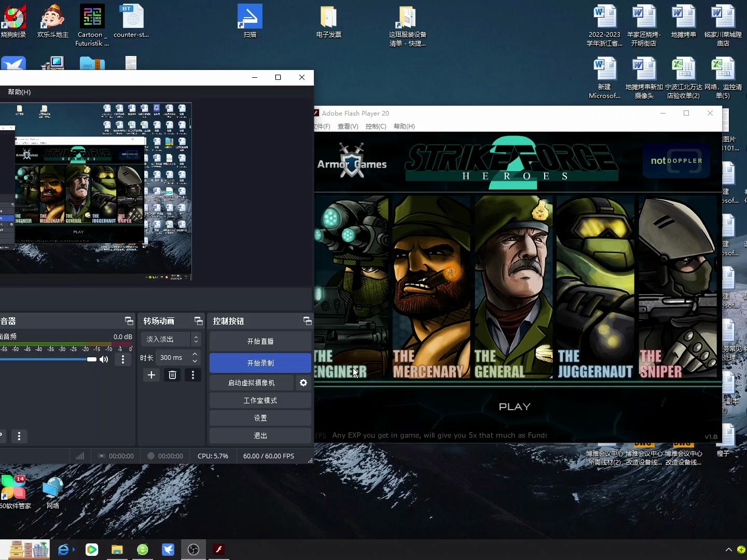Click the audio level meter bar
747x560 pixels.
[x=66, y=344]
